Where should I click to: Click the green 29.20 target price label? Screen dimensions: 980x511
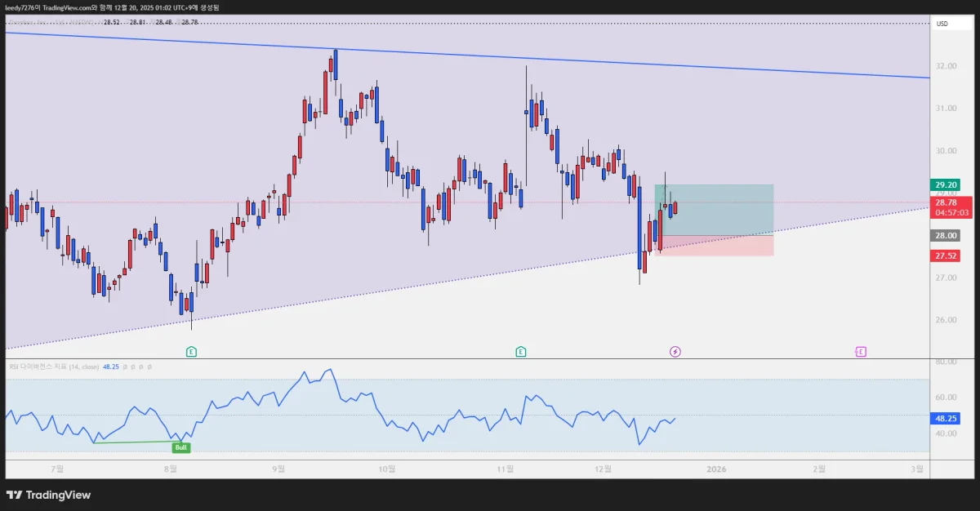pyautogui.click(x=947, y=184)
